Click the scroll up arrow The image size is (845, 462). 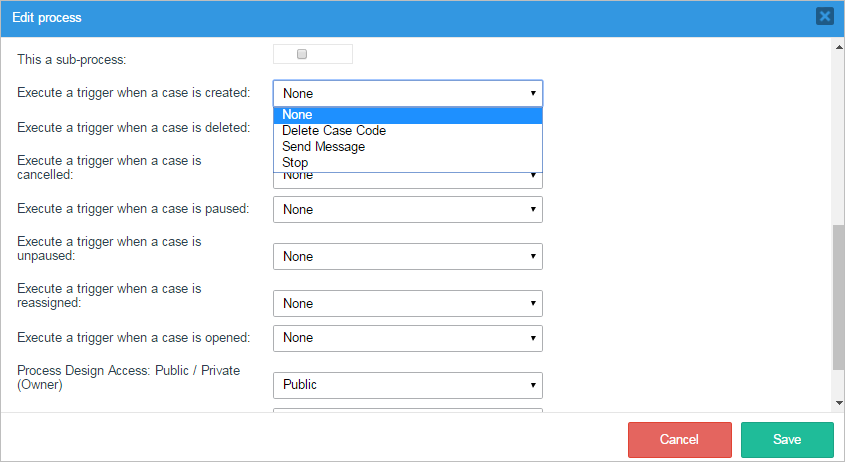[x=838, y=47]
